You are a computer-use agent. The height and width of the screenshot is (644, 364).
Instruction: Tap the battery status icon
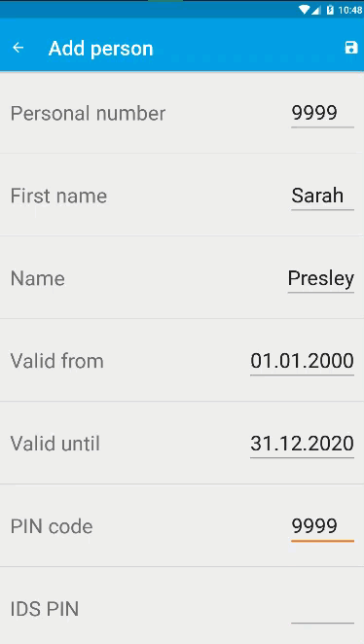click(x=330, y=10)
